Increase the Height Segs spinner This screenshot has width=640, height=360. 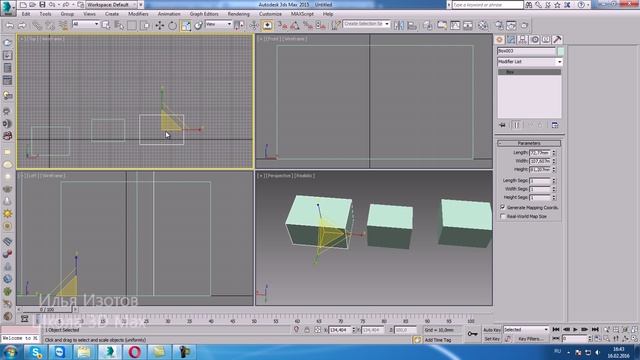pyautogui.click(x=554, y=196)
